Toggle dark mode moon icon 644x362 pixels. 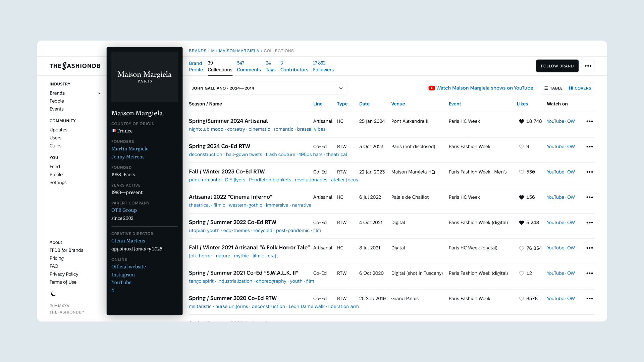pyautogui.click(x=53, y=294)
